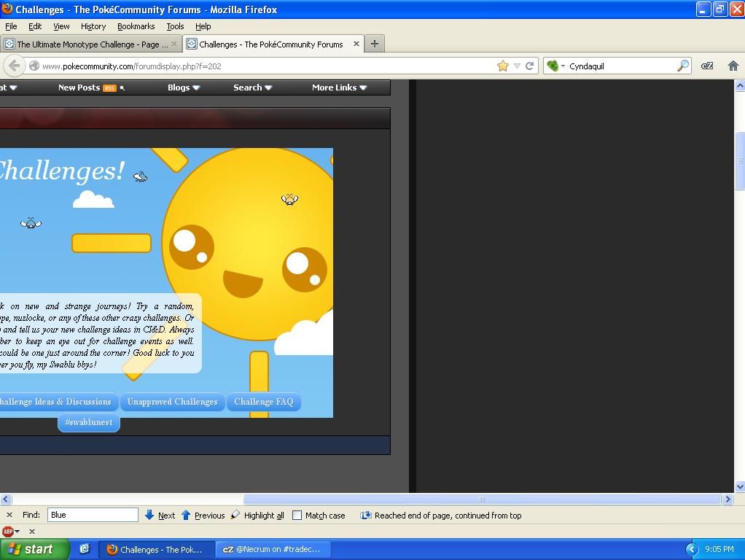The image size is (745, 560).
Task: Click the vertical scrollbar thumb
Action: 740,160
